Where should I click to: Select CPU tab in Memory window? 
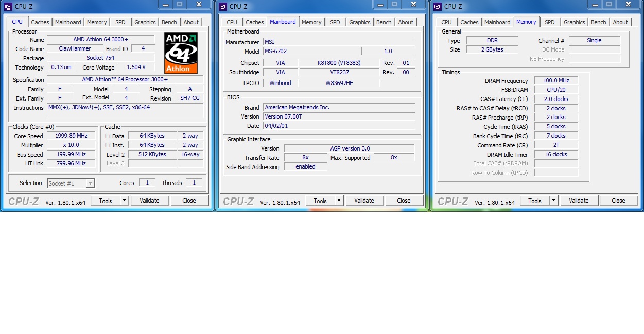pos(446,22)
